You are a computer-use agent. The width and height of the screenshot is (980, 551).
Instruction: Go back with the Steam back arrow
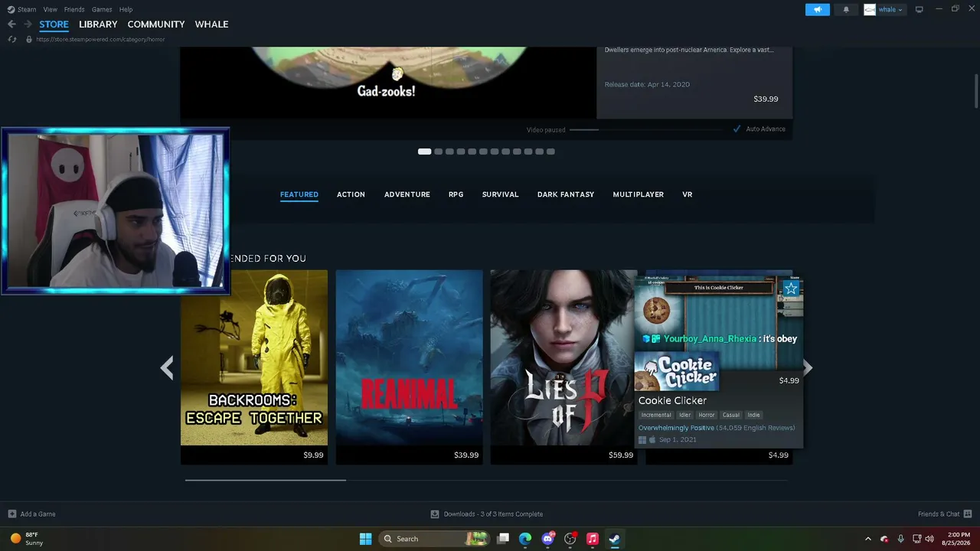point(11,24)
